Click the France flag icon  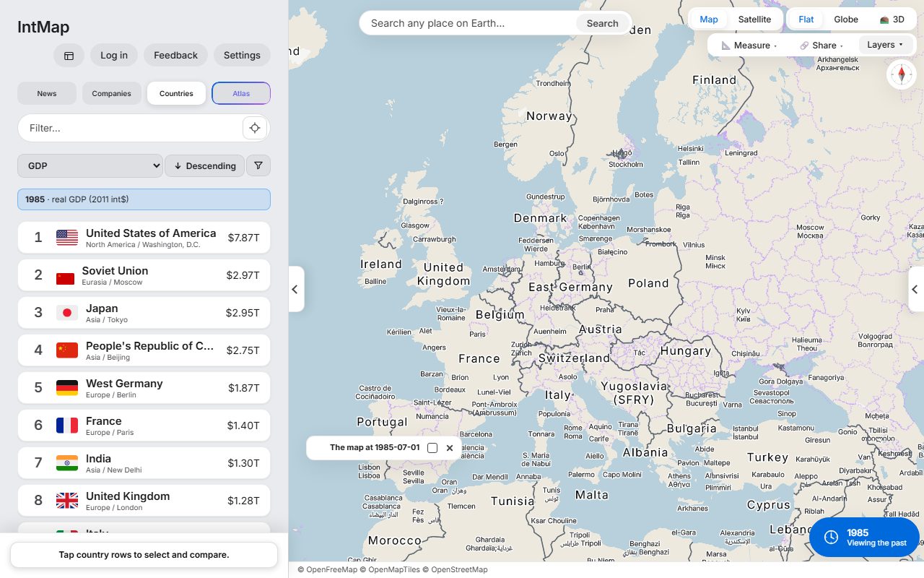[67, 426]
